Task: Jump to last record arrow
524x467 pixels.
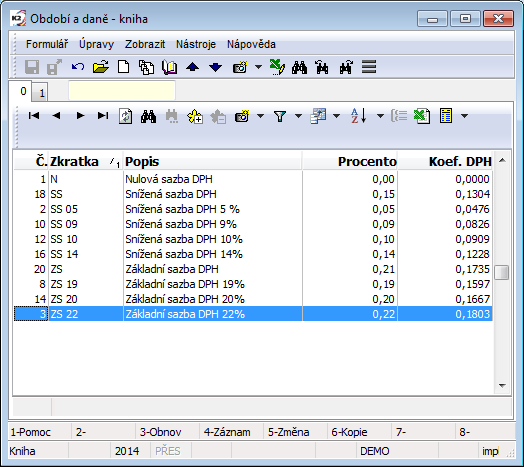Action: [x=103, y=116]
